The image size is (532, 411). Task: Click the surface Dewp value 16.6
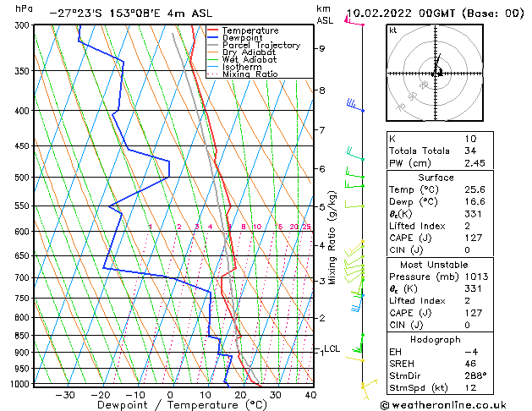point(474,202)
